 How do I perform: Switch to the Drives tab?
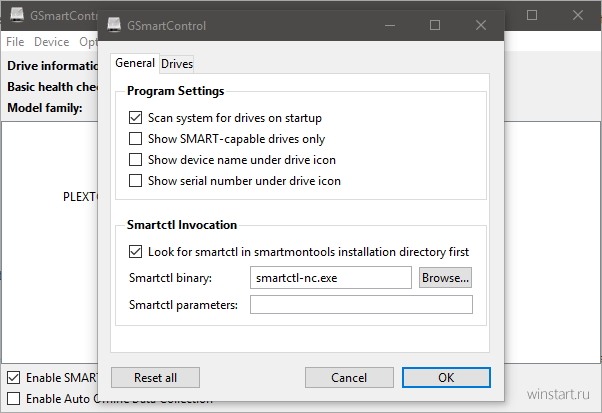coord(177,64)
